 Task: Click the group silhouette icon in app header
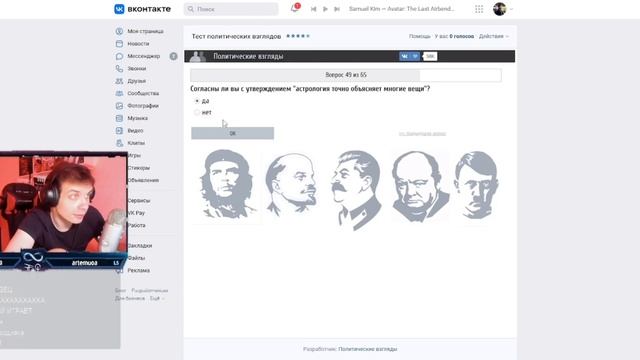click(x=198, y=56)
